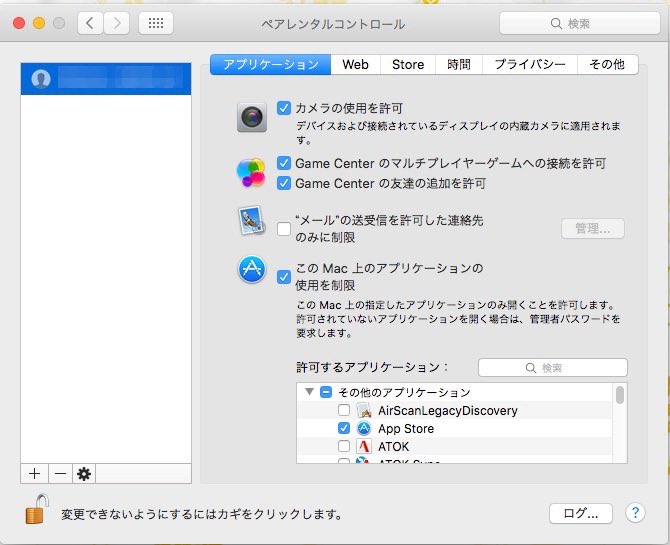
Task: Toggle Game Center の友達の追加を許可 checkbox
Action: click(284, 183)
